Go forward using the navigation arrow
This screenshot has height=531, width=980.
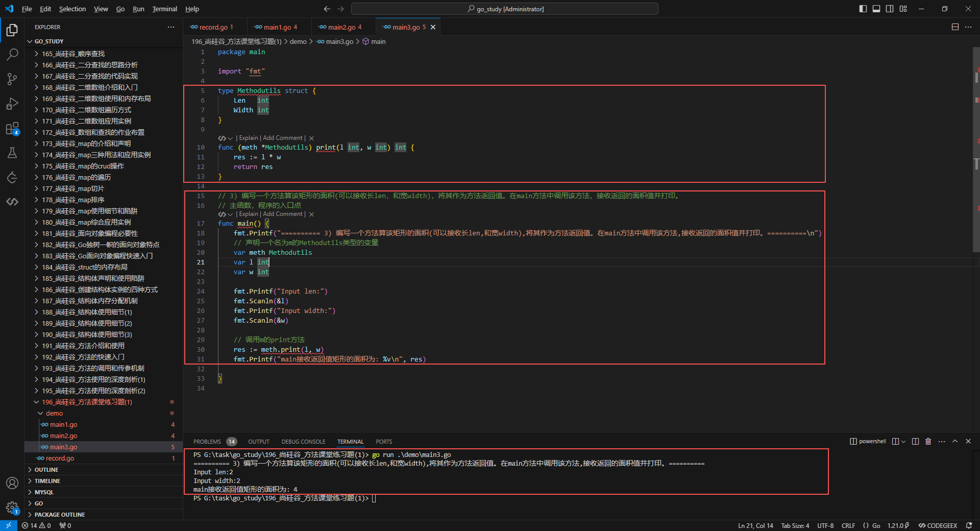point(340,9)
